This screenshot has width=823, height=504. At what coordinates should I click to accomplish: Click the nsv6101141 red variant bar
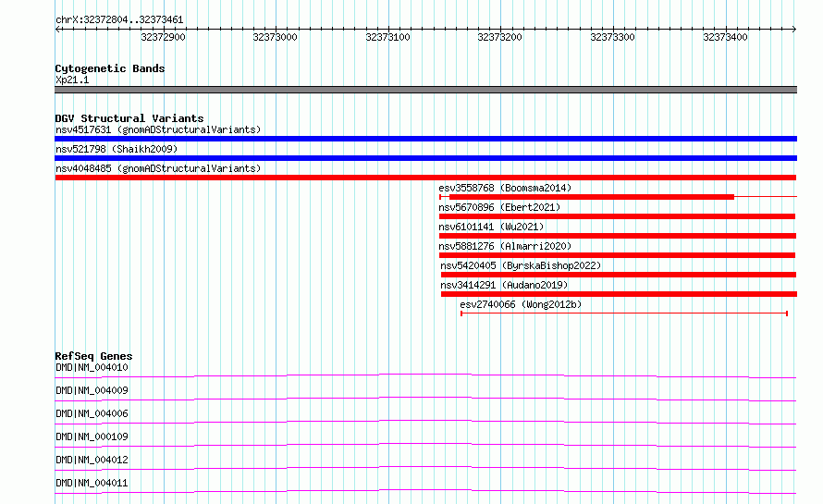(618, 236)
